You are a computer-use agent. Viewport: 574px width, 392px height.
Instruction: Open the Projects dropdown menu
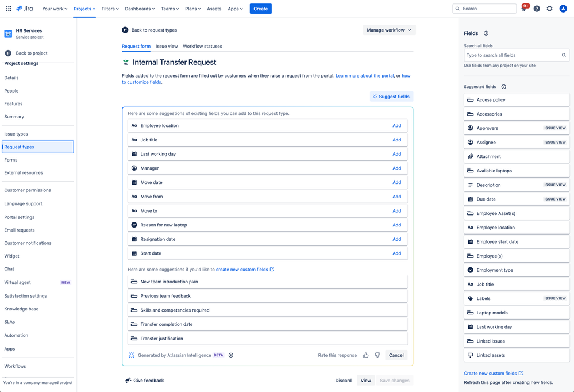click(84, 9)
